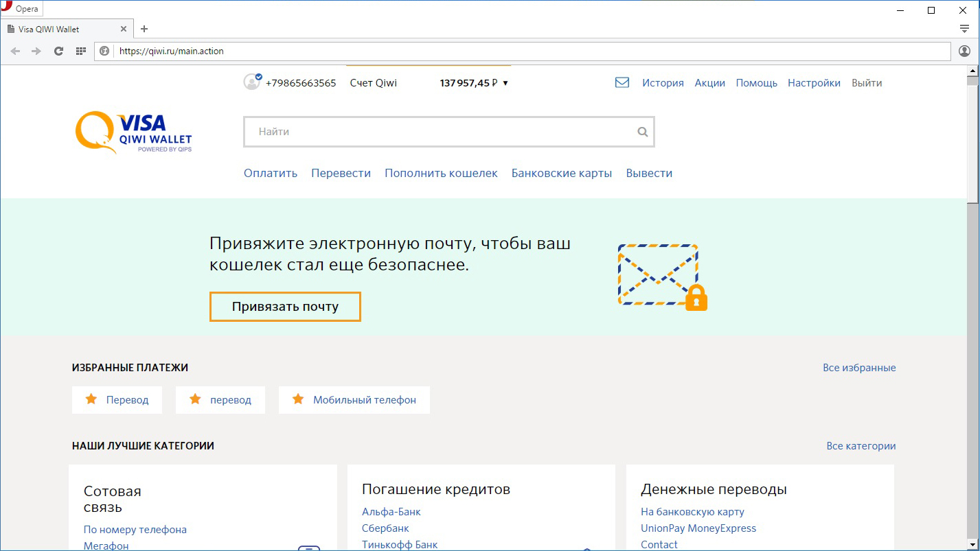
Task: Click the scrollbar up arrow
Action: pos(972,71)
